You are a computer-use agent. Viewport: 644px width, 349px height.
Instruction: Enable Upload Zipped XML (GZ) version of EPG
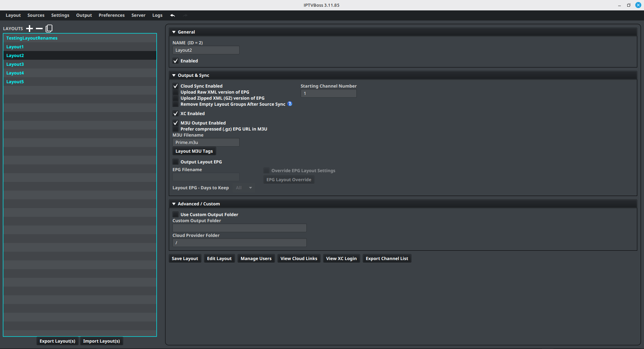click(x=176, y=98)
